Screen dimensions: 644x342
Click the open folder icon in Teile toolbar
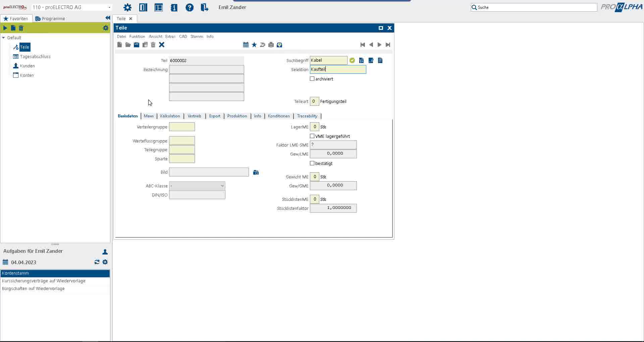[x=128, y=45]
